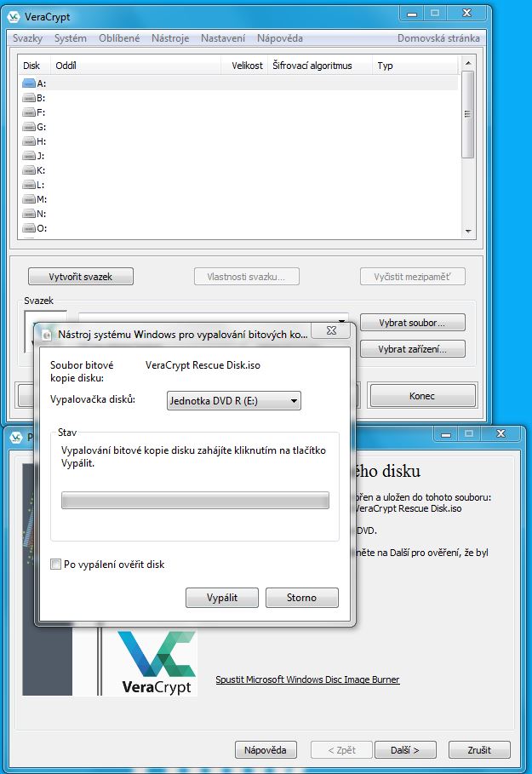Viewport: 532px width, 774px height.
Task: Open the Oblíbené menu
Action: pos(119,38)
